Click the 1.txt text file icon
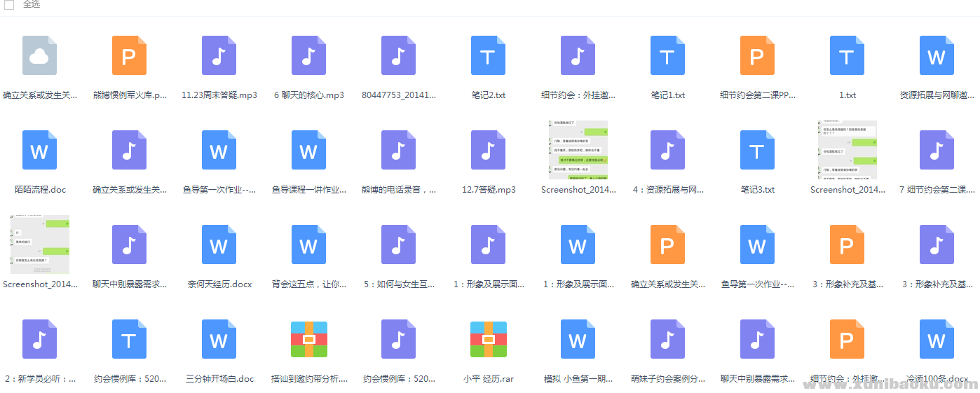This screenshot has width=980, height=393. (847, 55)
